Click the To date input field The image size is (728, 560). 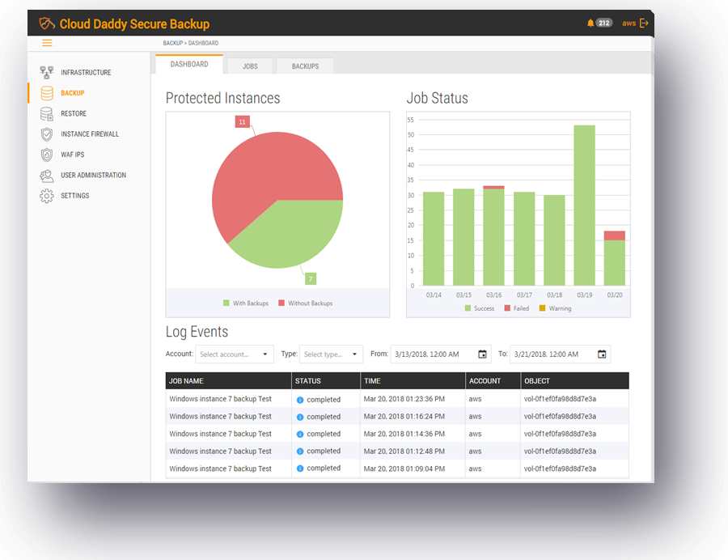(560, 354)
